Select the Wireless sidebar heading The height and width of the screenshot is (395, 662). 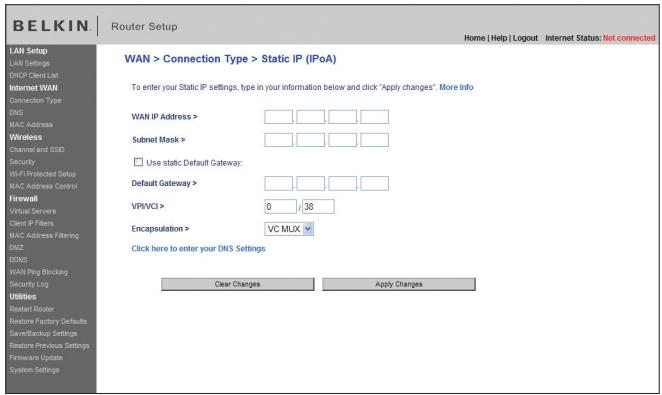[x=26, y=137]
